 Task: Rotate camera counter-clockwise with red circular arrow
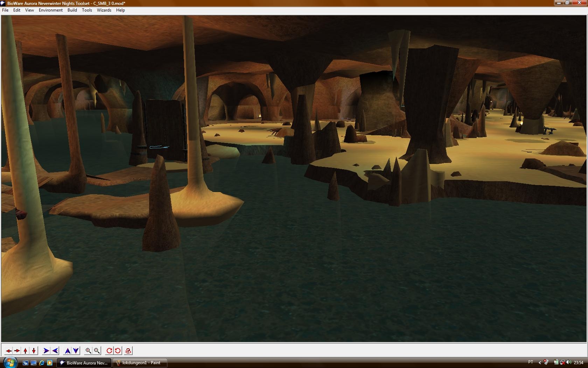(x=118, y=350)
